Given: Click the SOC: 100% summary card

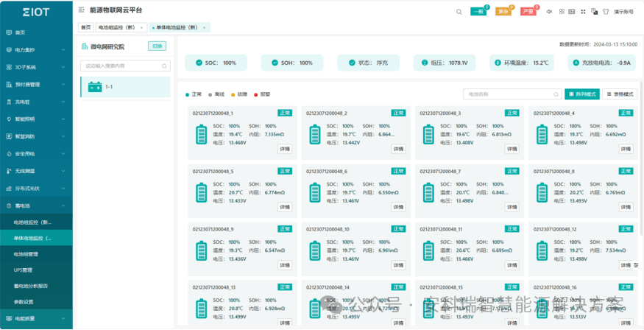Looking at the screenshot, I should (x=216, y=63).
